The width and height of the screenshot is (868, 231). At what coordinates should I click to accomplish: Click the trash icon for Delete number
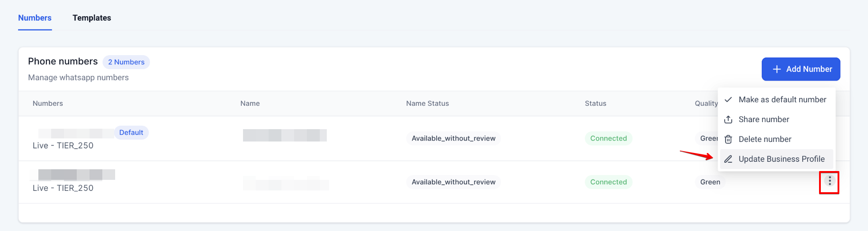[x=728, y=139]
